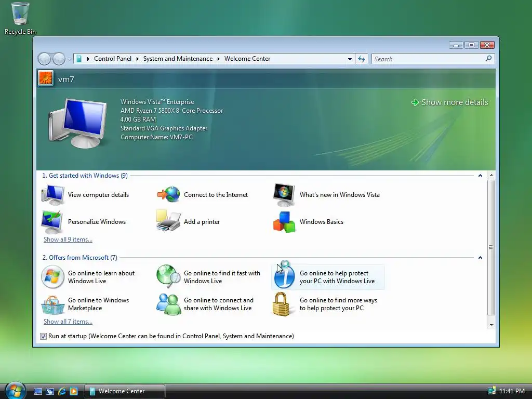Screen dimensions: 532x399
Task: Click Welcome Center in the breadcrumb
Action: (247, 59)
